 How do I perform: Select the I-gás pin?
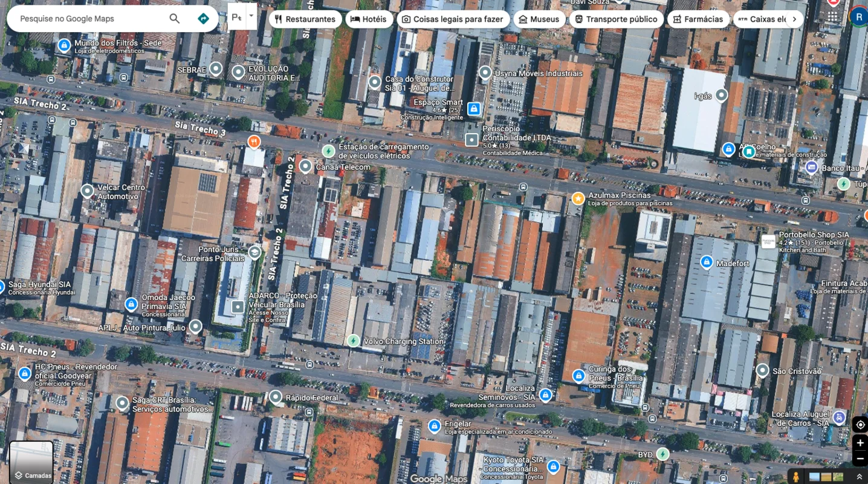(721, 95)
